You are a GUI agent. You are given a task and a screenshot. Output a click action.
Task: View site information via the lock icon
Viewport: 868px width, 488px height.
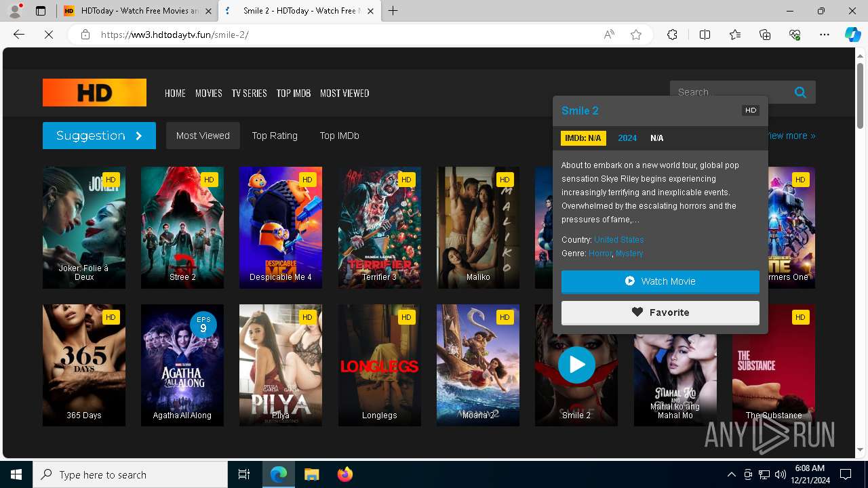click(x=85, y=35)
